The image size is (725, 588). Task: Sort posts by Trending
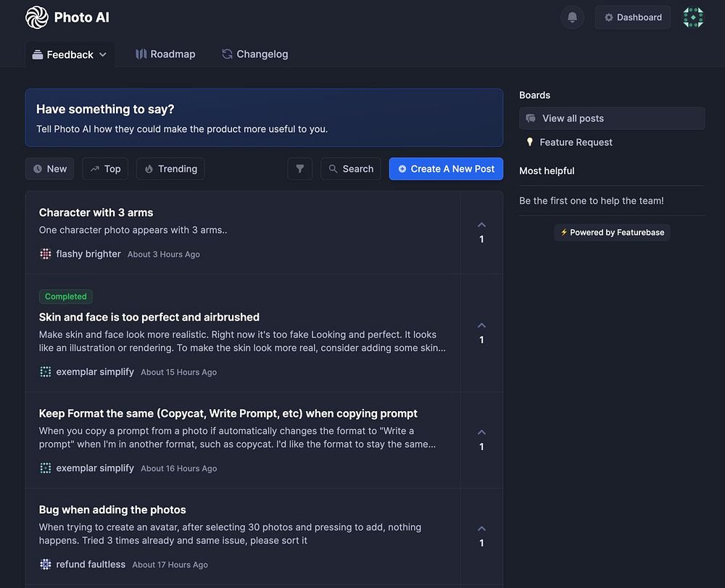click(170, 169)
